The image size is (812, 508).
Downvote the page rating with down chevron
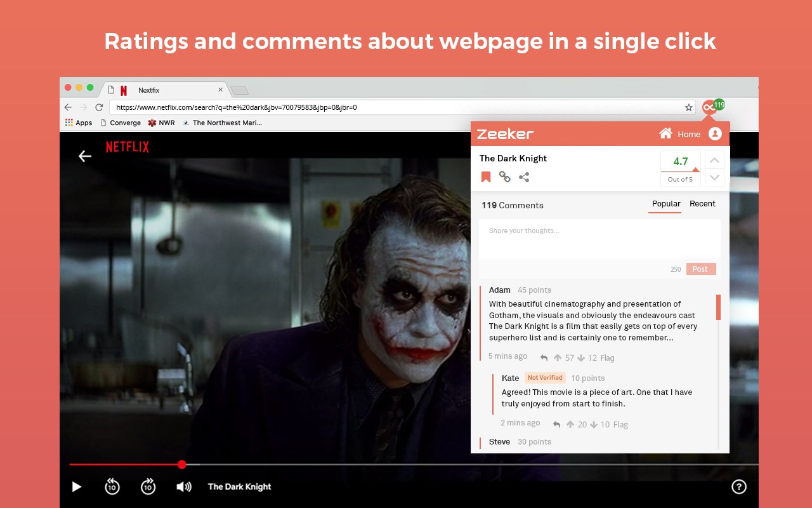coord(714,178)
